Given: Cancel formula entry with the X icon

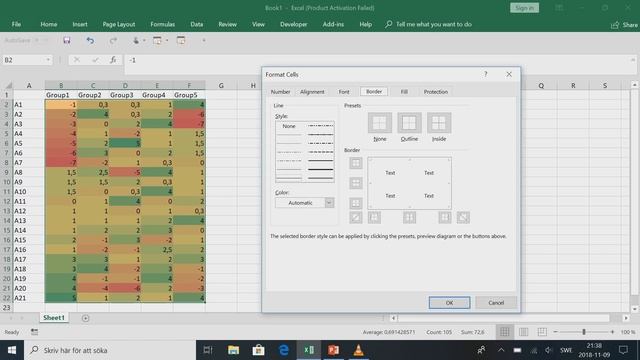Looking at the screenshot, I should [76, 60].
